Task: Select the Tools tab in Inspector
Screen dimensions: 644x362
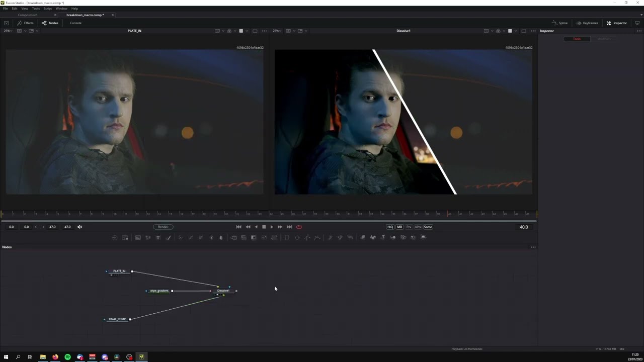Action: point(577,39)
